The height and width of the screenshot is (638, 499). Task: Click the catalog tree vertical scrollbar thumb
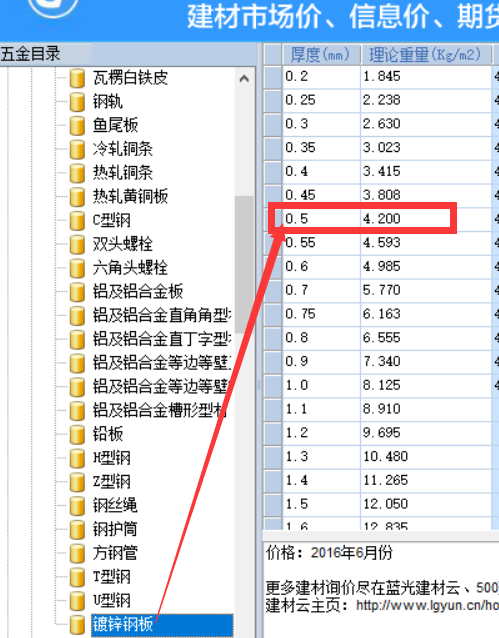point(244,264)
